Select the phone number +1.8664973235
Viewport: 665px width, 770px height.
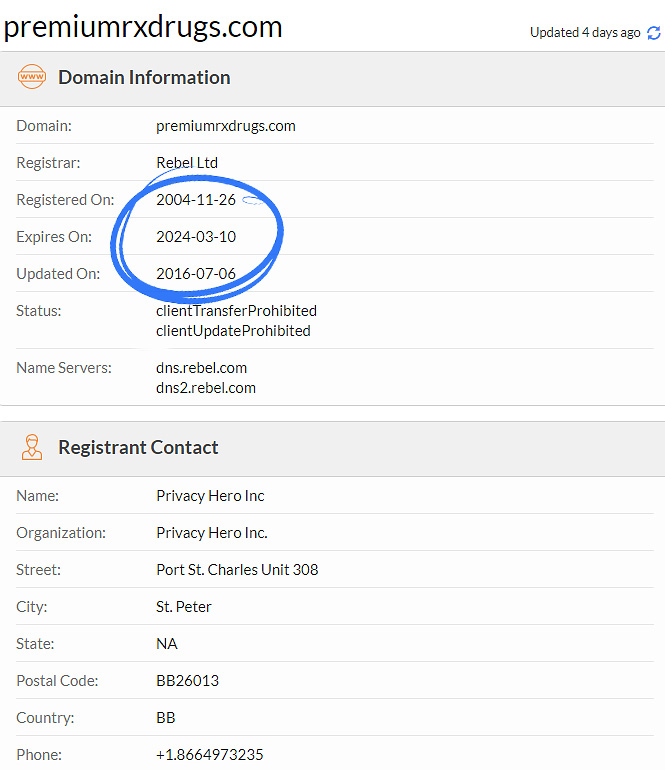pyautogui.click(x=210, y=755)
